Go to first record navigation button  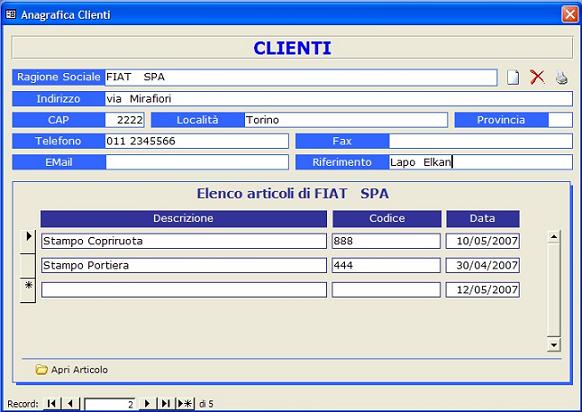pyautogui.click(x=52, y=403)
